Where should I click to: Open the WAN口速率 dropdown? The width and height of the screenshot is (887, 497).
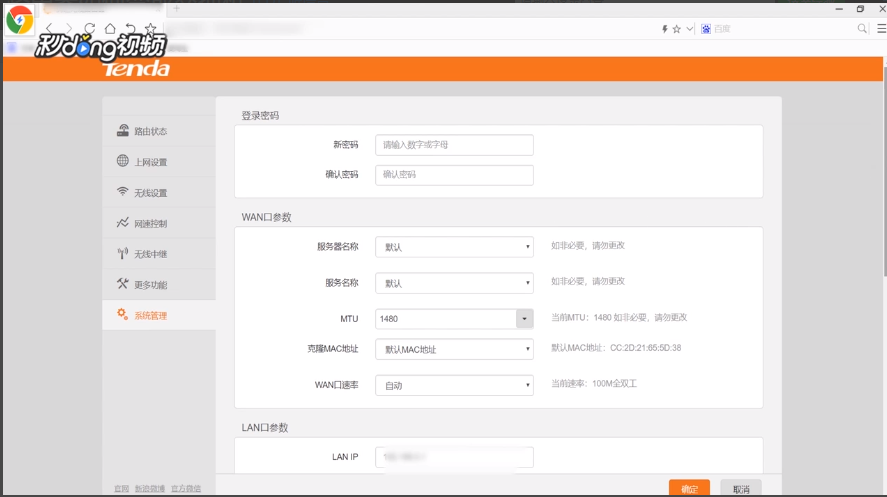tap(454, 386)
